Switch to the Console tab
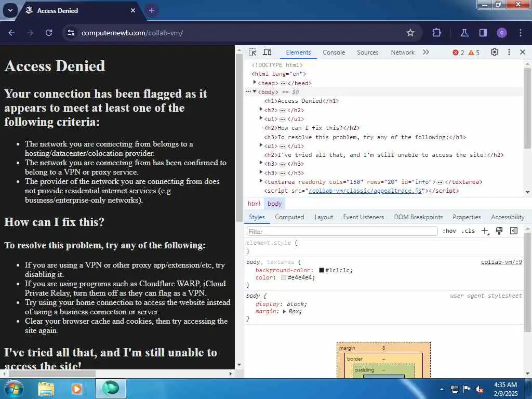The height and width of the screenshot is (399, 532). [x=334, y=52]
